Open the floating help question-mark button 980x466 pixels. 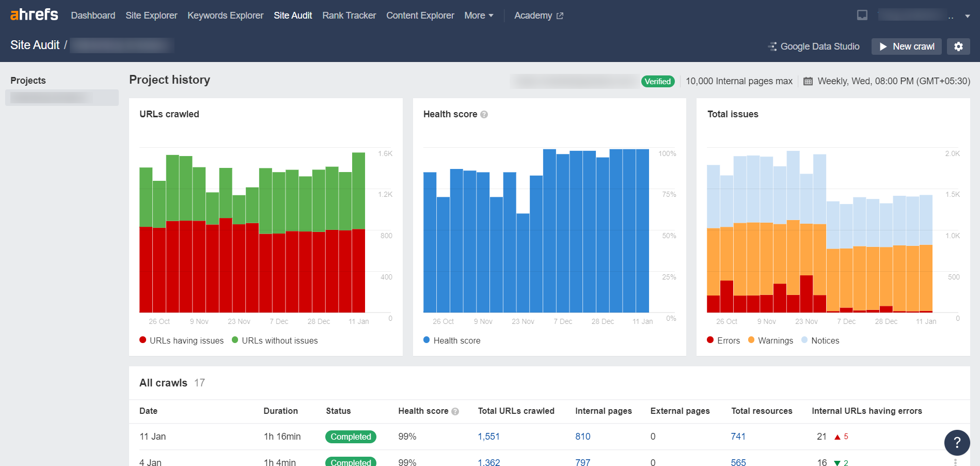[x=957, y=443]
